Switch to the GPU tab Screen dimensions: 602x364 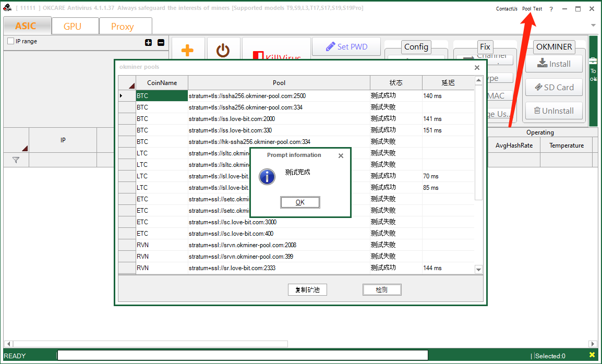point(75,25)
